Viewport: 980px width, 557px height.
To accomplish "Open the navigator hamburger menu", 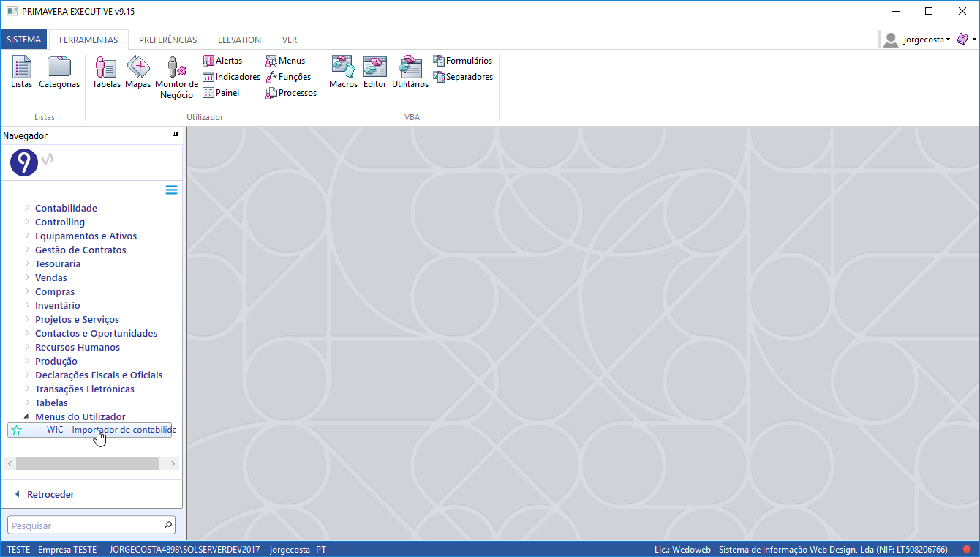I will coord(171,190).
